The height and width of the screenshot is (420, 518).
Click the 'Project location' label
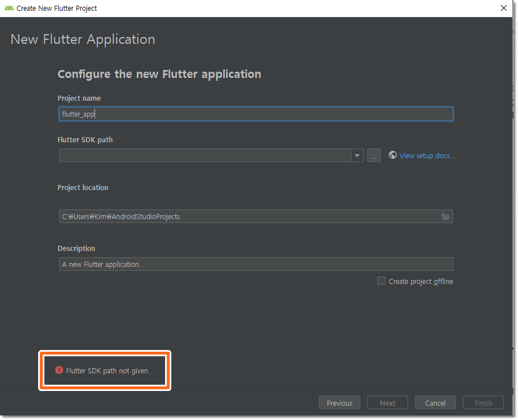(83, 188)
